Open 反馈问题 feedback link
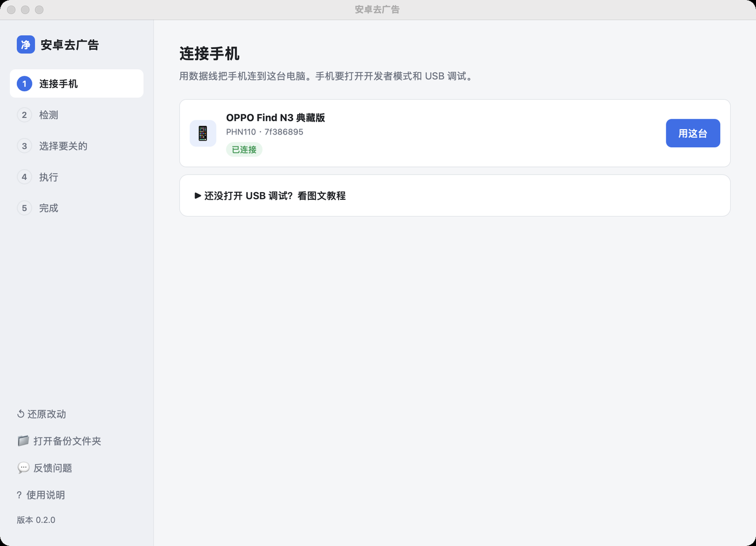The width and height of the screenshot is (756, 546). 45,468
